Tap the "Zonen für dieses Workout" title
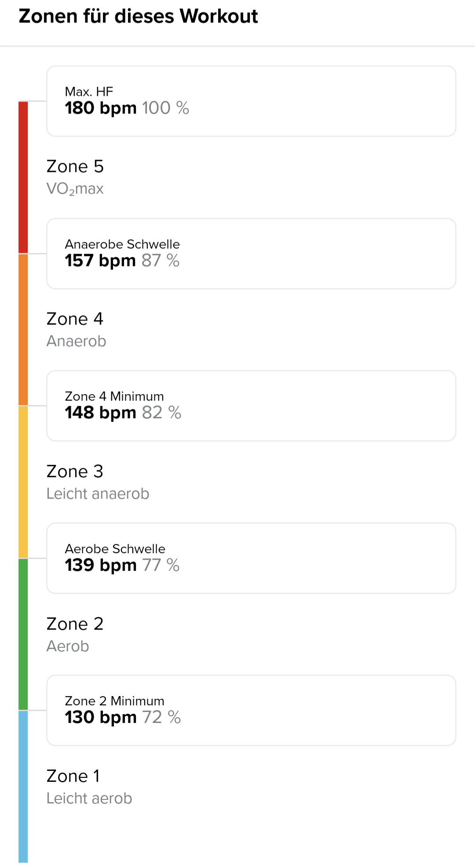This screenshot has width=475, height=868. [x=138, y=16]
